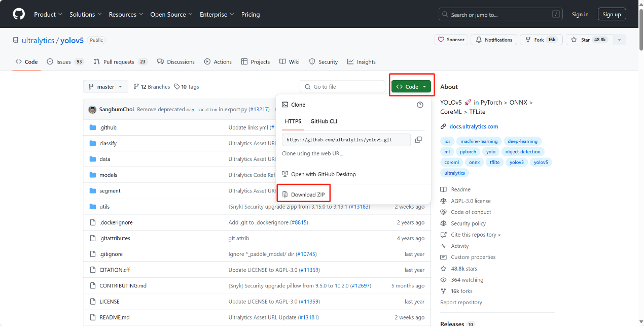
Task: Click the ultralytics owner link
Action: click(38, 40)
